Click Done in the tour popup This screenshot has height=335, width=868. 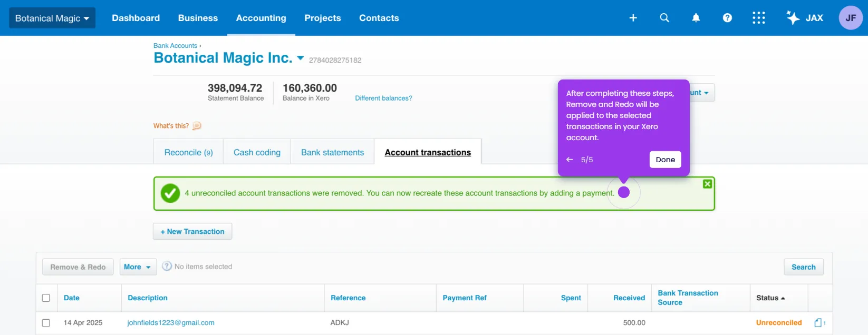click(x=665, y=160)
